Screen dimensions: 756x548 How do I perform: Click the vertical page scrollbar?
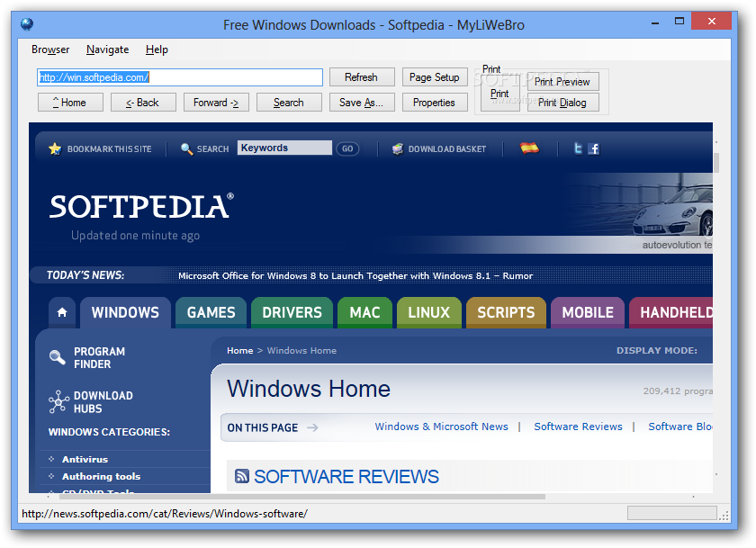[716, 163]
